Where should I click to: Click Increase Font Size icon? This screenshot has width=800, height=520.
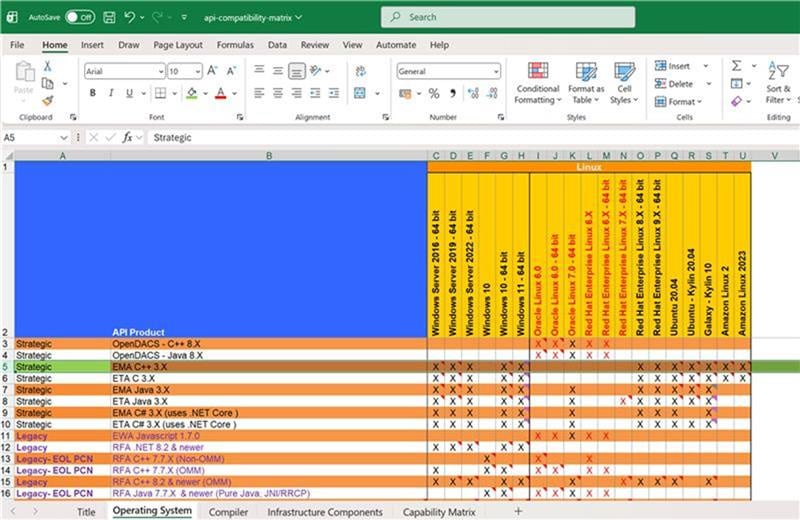click(212, 71)
